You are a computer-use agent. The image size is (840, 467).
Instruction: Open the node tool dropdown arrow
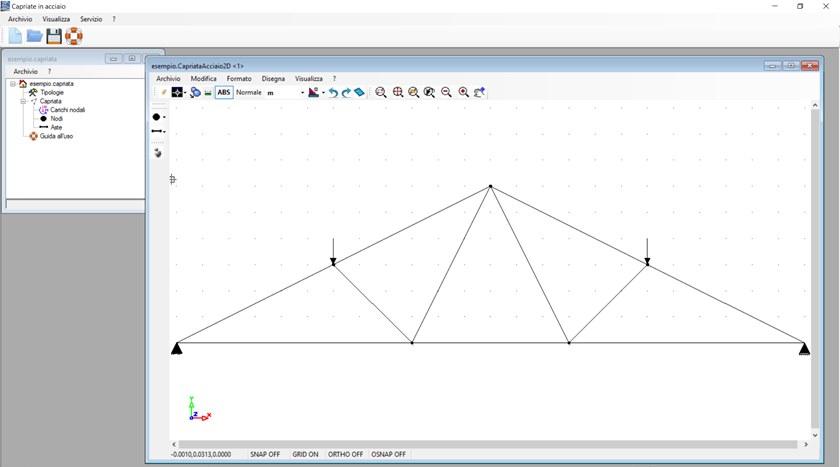click(x=164, y=117)
